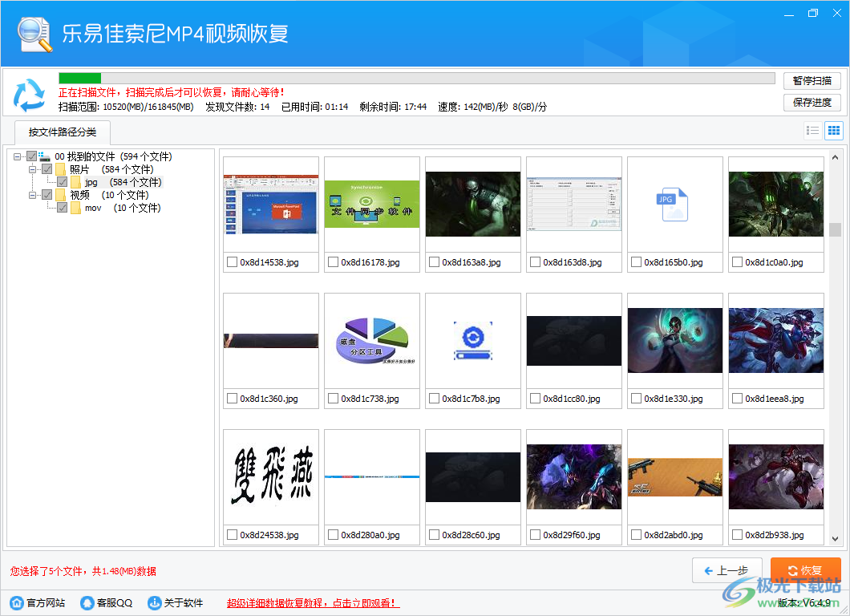The image size is (850, 616).
Task: Click the jpg folder icon in tree
Action: click(75, 182)
